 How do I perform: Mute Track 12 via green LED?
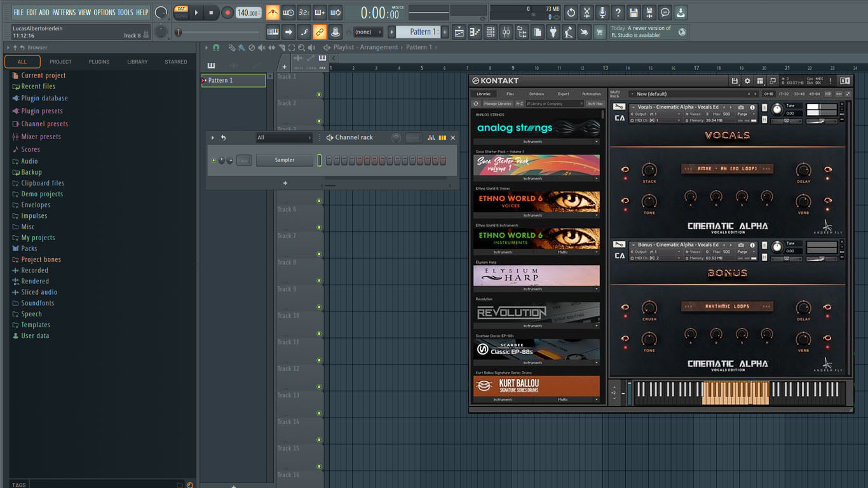coord(319,387)
